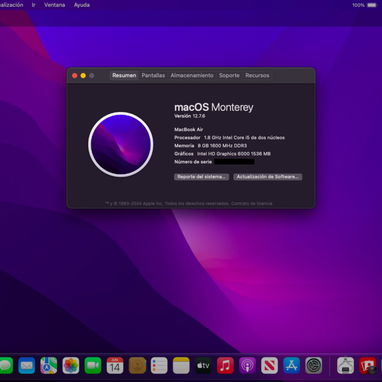Select the Soporte tab
The width and height of the screenshot is (382, 382).
[x=229, y=75]
